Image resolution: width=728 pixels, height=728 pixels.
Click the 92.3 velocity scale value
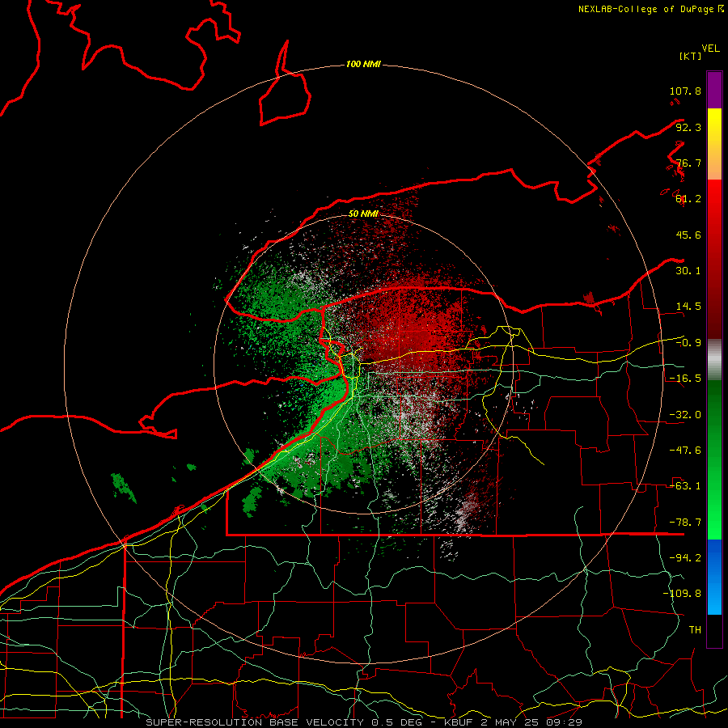[688, 127]
